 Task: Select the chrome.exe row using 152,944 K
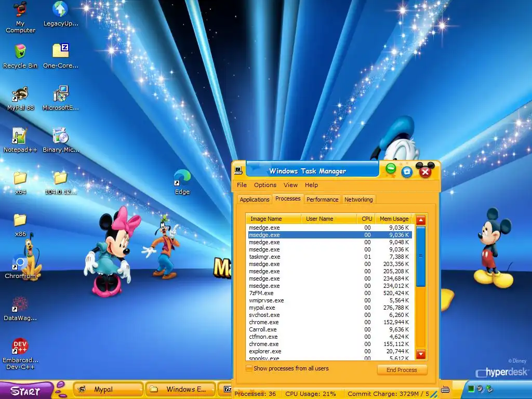pos(329,322)
